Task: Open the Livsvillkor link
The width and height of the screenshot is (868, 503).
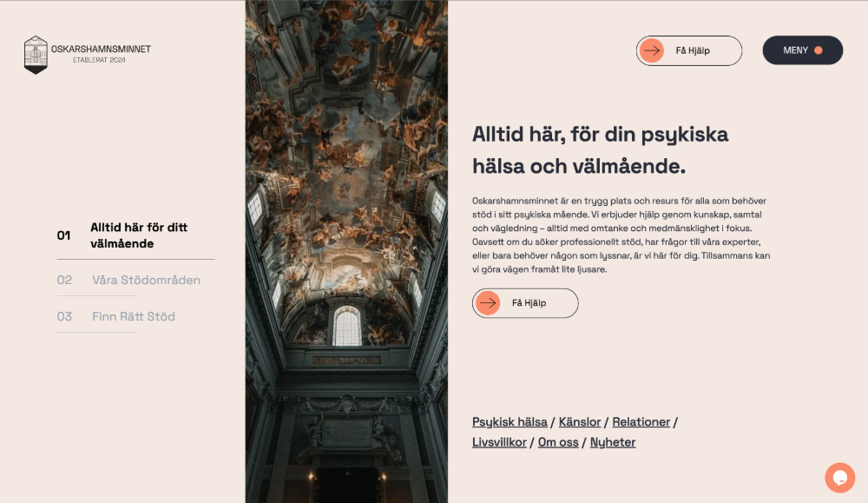Action: click(499, 442)
